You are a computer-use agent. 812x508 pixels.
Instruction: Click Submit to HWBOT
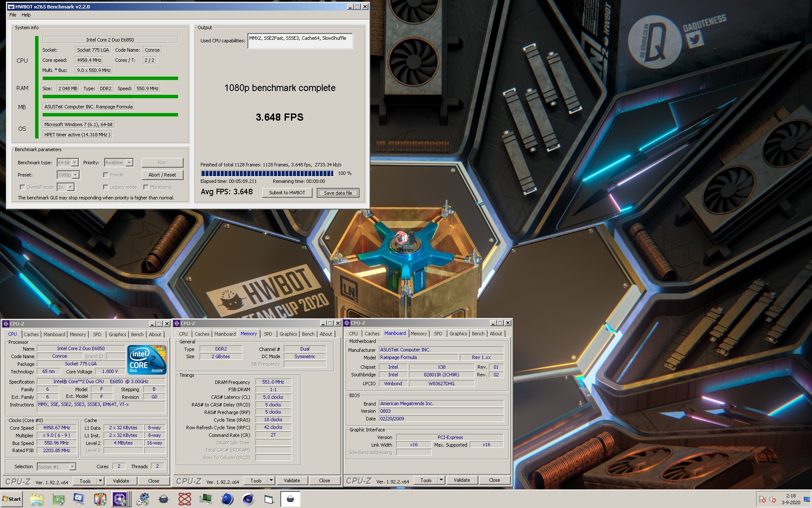click(x=287, y=193)
